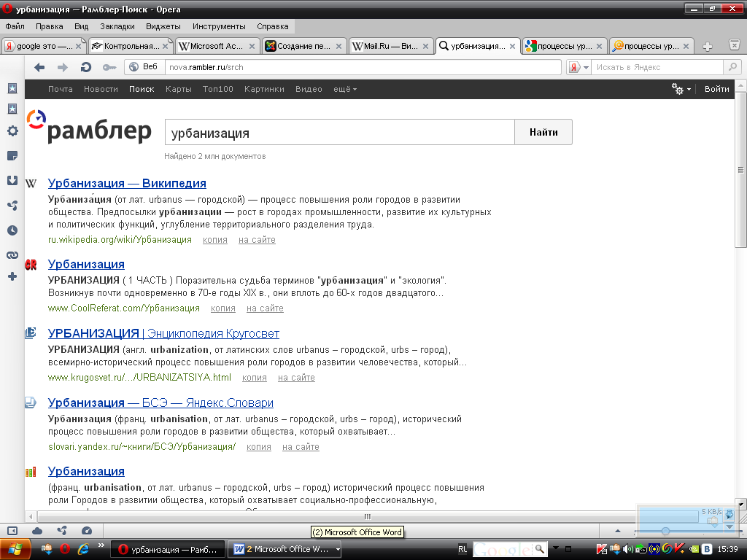This screenshot has width=747, height=560.
Task: Open a new tab with the plus button
Action: pos(708,46)
